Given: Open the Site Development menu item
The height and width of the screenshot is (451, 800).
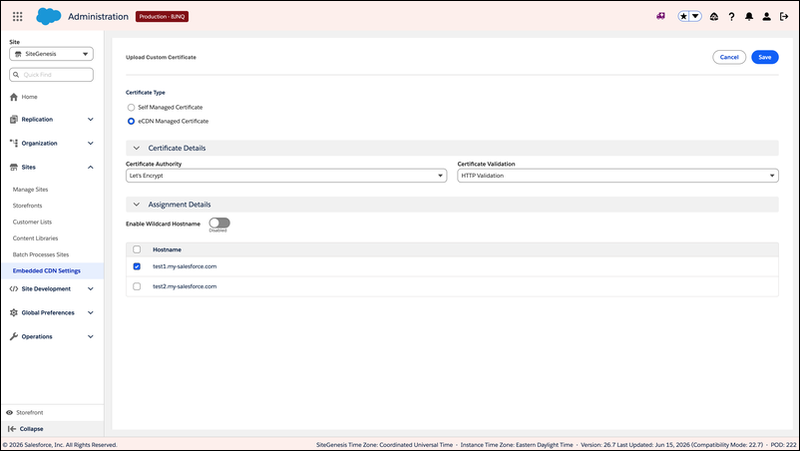Looking at the screenshot, I should point(46,289).
